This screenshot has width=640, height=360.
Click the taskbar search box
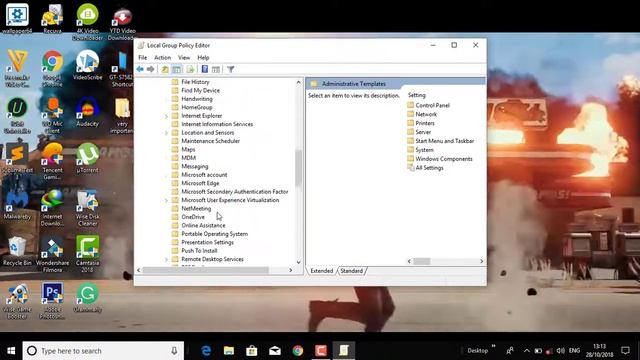coord(103,351)
